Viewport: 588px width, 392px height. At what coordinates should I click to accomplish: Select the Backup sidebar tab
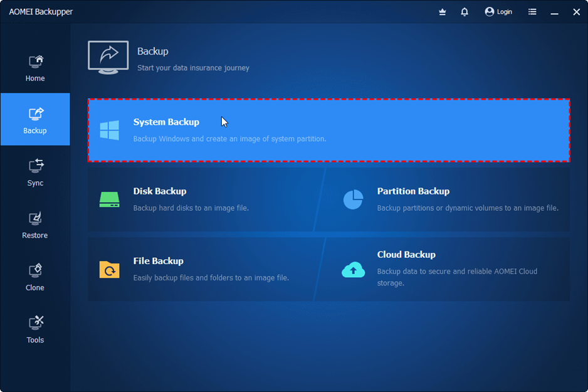[35, 120]
